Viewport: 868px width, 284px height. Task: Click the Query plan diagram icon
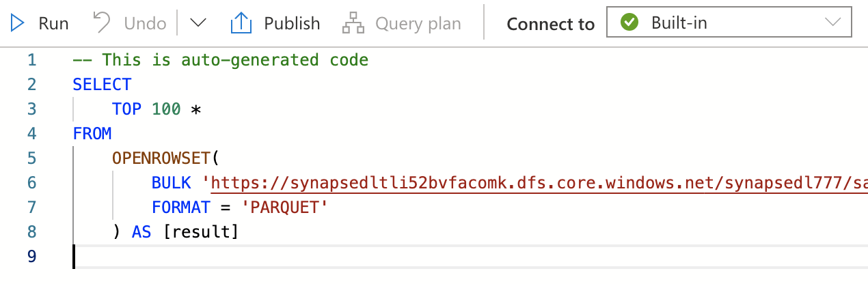pos(353,23)
